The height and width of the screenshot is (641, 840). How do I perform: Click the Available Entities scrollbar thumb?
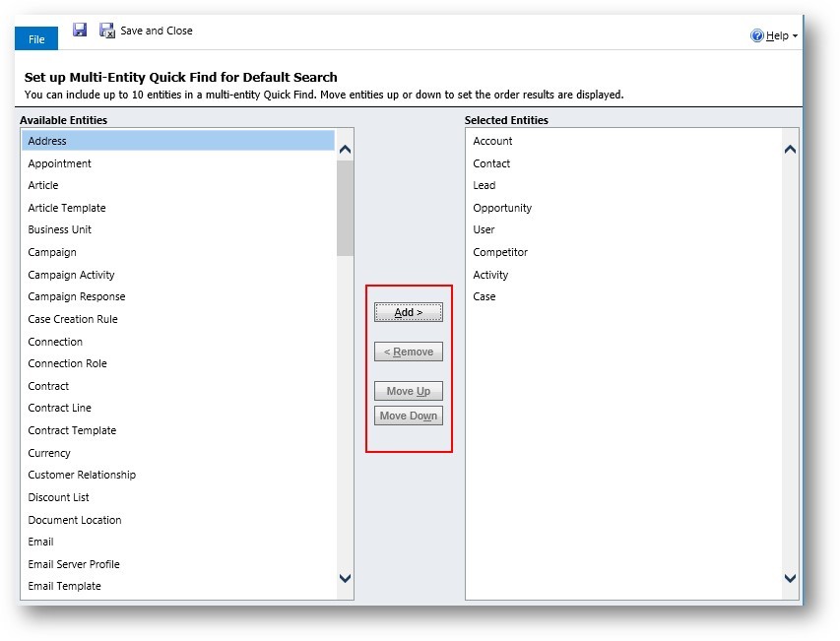(x=345, y=209)
